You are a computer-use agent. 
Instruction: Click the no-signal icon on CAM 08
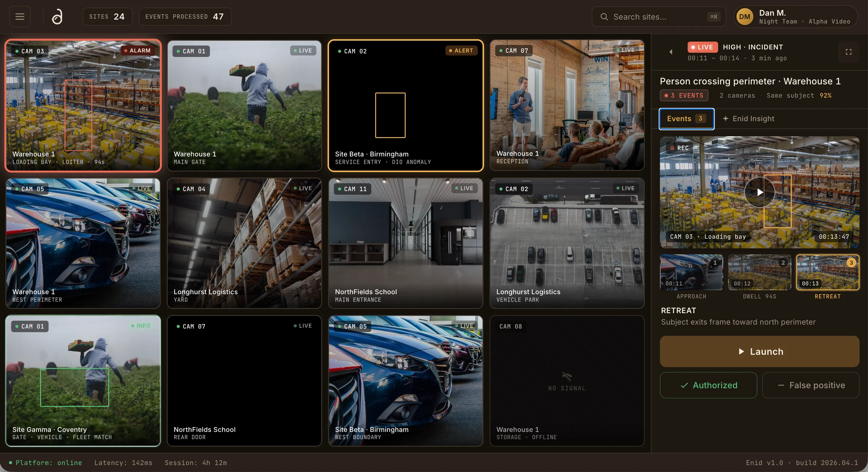coord(567,376)
